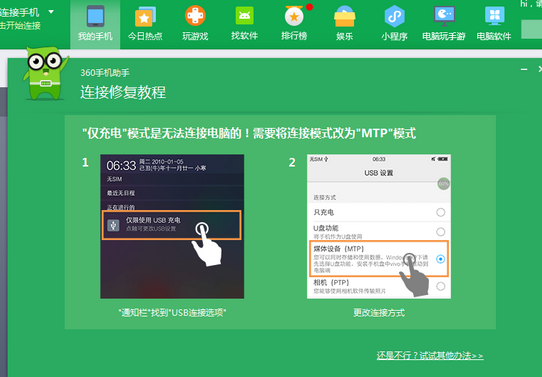Expand the 连接手机 dropdown arrow
This screenshot has height=377, width=542.
coord(51,12)
